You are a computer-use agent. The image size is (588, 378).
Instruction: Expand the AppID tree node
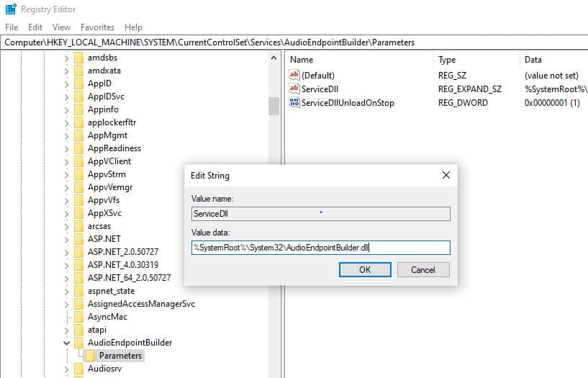(x=66, y=84)
